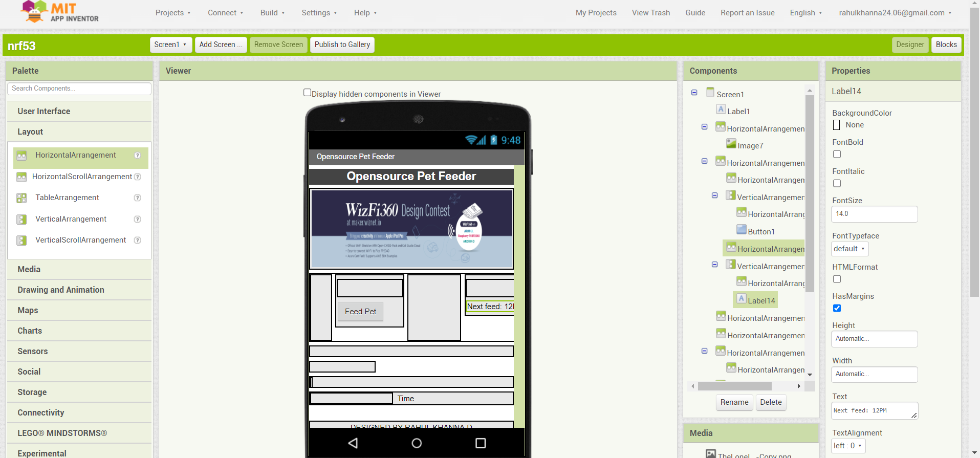Delete the selected component
The height and width of the screenshot is (458, 980).
click(771, 402)
